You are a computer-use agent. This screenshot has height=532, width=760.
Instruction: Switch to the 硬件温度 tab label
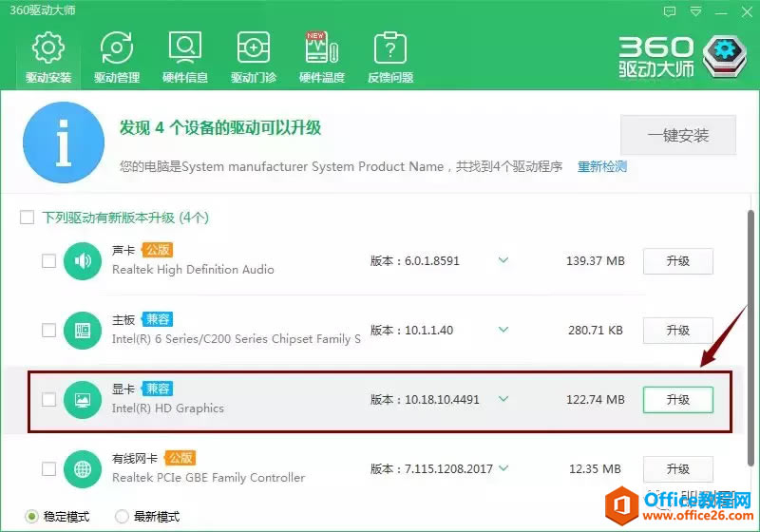click(x=322, y=78)
